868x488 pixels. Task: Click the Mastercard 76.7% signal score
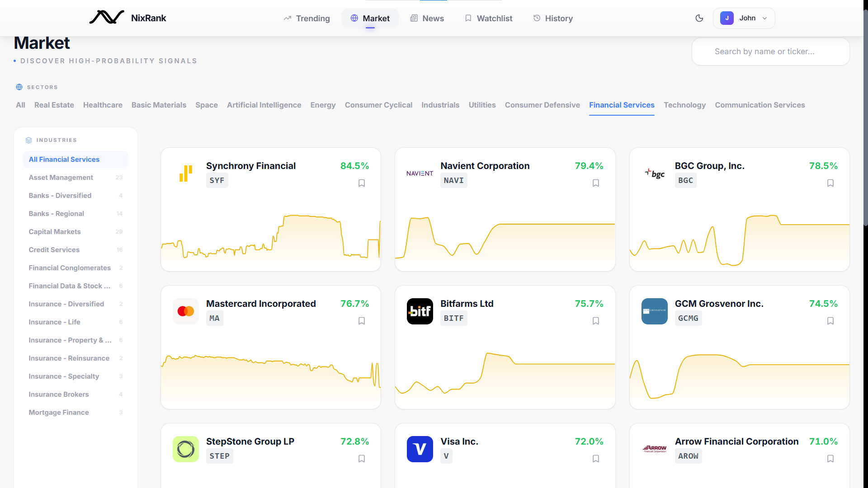pos(355,304)
